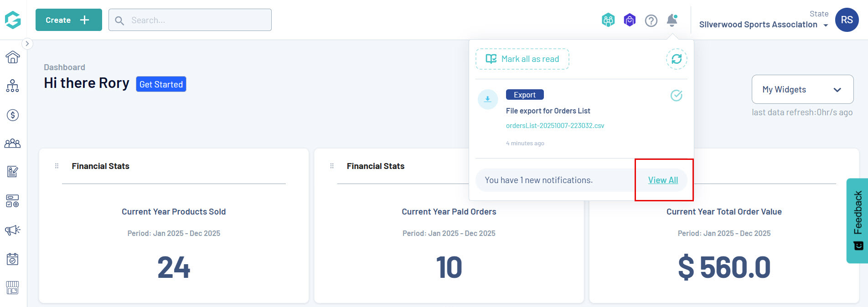Click the notification bell icon
868x307 pixels.
[x=672, y=20]
